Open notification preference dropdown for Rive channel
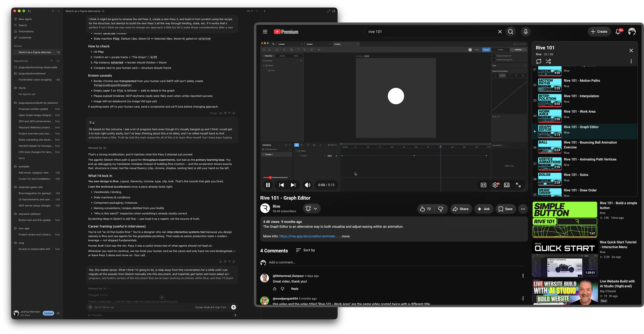Screen dimensions: 644x334 [311, 208]
